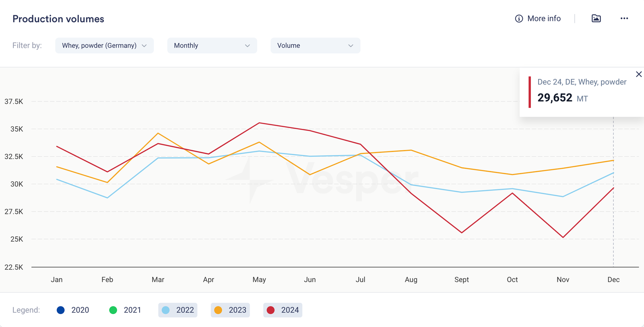The height and width of the screenshot is (327, 644).
Task: Open the Whey, powder (Germany) dropdown
Action: tap(104, 46)
